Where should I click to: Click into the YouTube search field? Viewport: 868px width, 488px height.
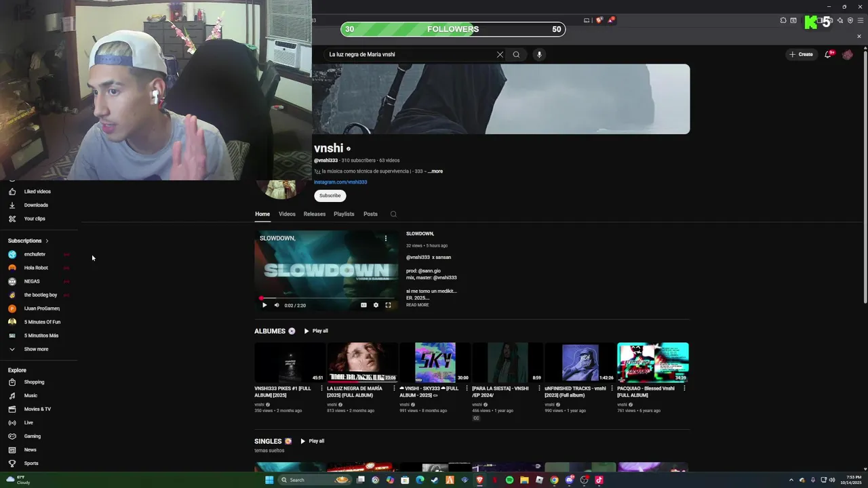coord(410,54)
